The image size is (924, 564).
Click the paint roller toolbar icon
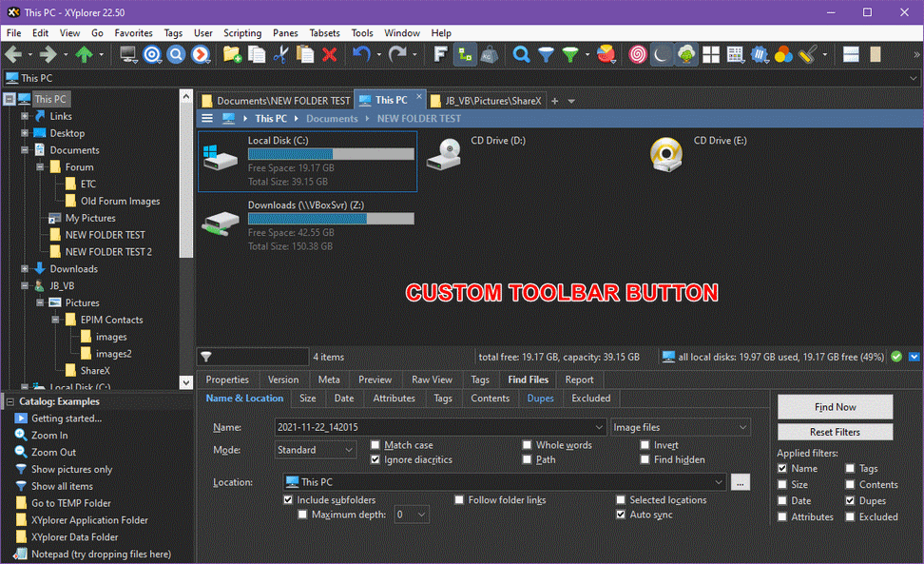click(x=807, y=55)
